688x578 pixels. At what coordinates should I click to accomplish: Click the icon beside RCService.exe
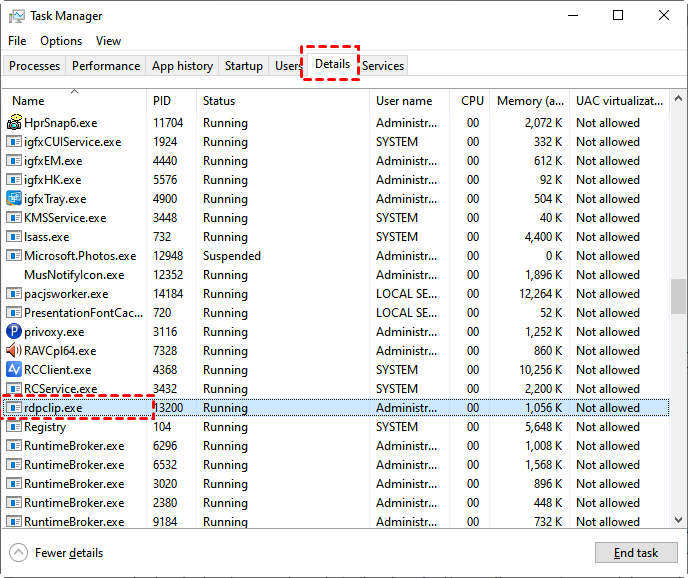(14, 389)
